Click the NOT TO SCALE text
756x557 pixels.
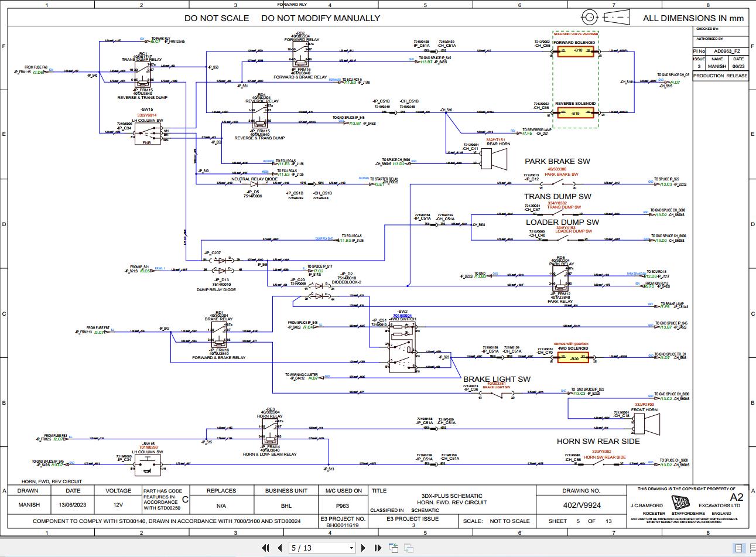(509, 521)
